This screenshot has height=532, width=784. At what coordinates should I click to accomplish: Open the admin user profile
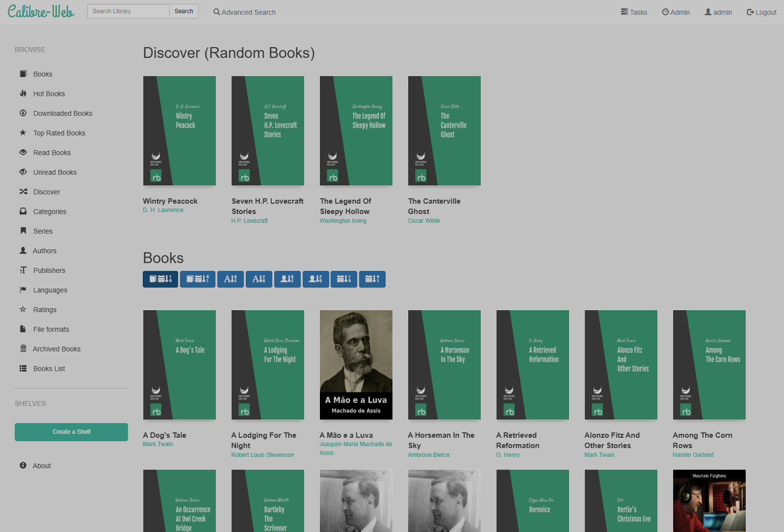[x=718, y=12]
